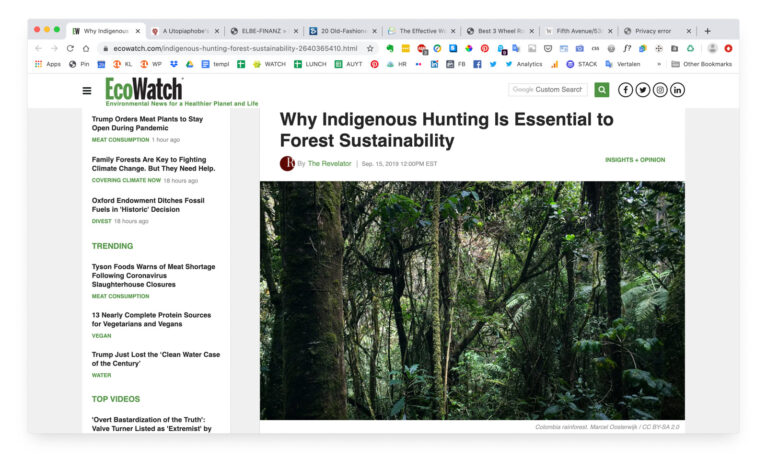Viewport: 767px width, 470px height.
Task: Open EcoWatch's Instagram page icon
Action: point(660,90)
